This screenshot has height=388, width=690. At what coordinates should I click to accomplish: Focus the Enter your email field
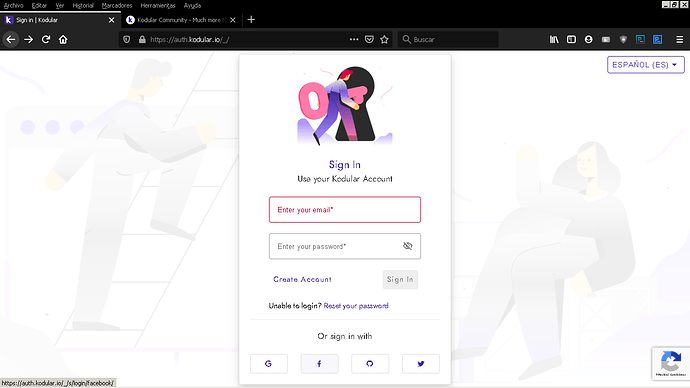point(345,210)
